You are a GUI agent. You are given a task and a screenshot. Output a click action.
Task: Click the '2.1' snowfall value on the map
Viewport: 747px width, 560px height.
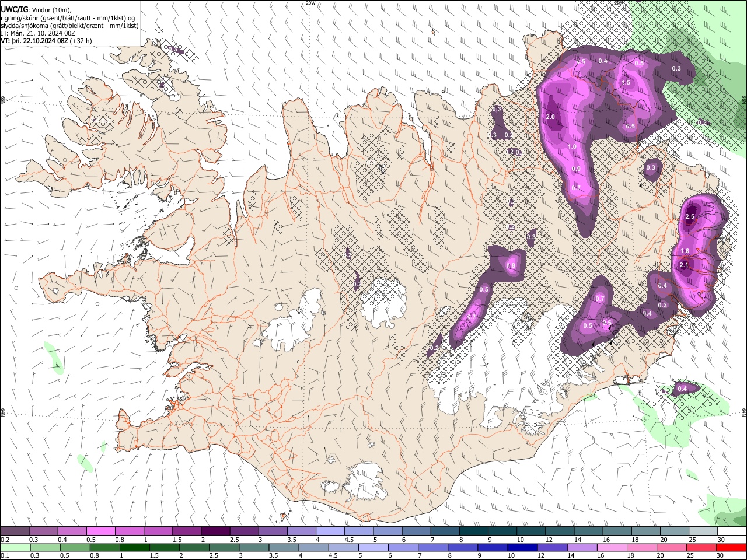tap(685, 265)
